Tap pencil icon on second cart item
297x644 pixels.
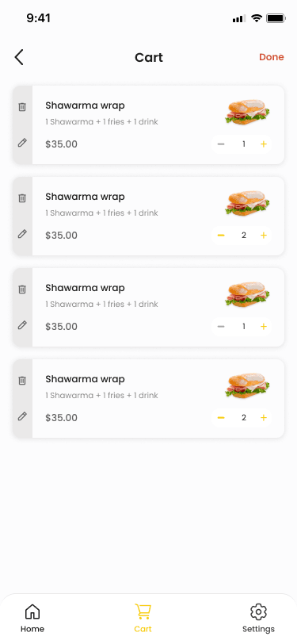pos(22,234)
